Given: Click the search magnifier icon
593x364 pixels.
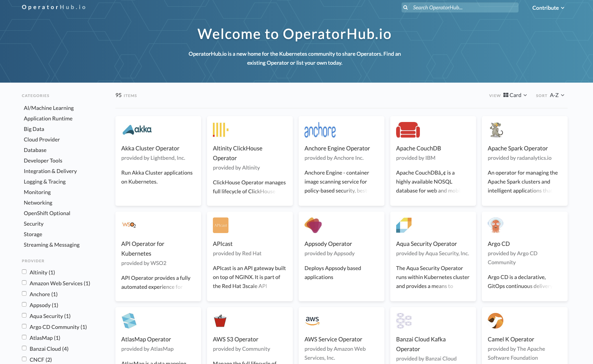Looking at the screenshot, I should (x=405, y=7).
